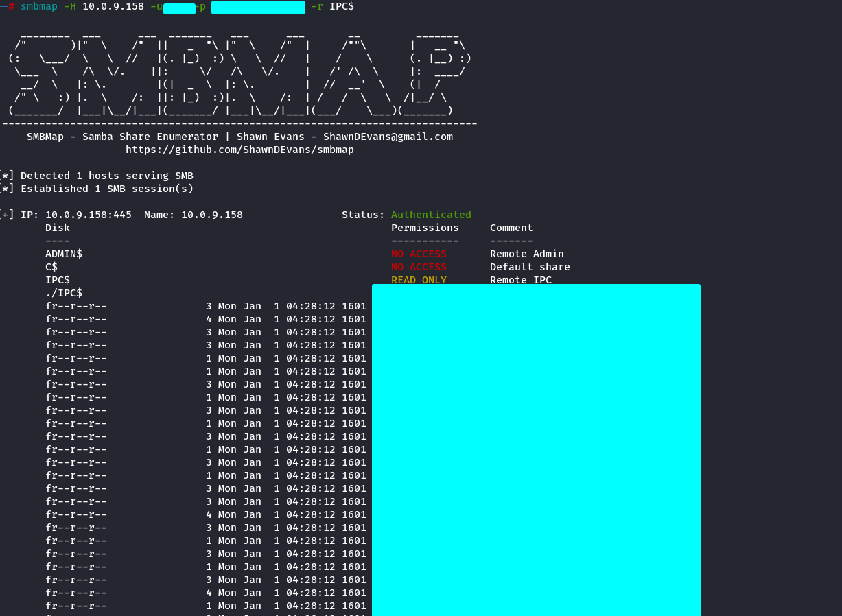Click the Remote Admin comment
The height and width of the screenshot is (616, 842).
click(x=526, y=254)
